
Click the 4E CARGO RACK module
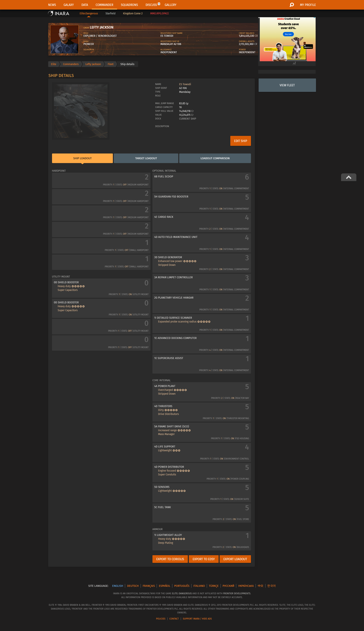201,223
